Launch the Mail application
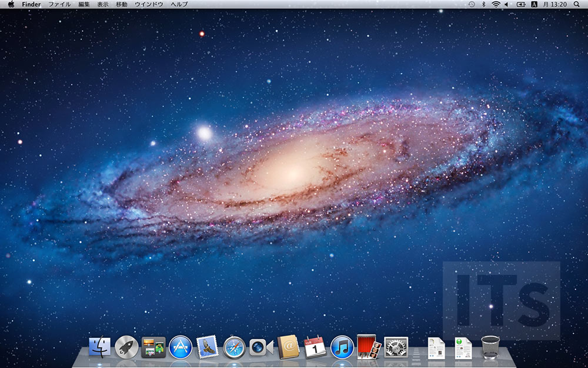This screenshot has height=368, width=588. pos(207,347)
